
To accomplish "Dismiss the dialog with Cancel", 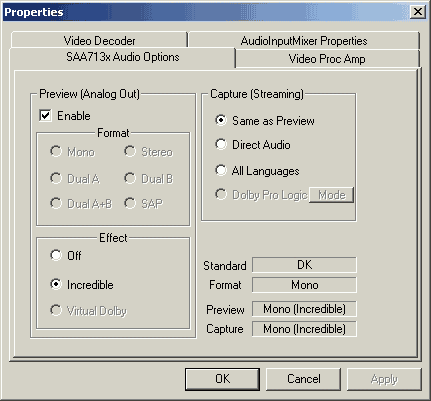I will click(x=303, y=379).
